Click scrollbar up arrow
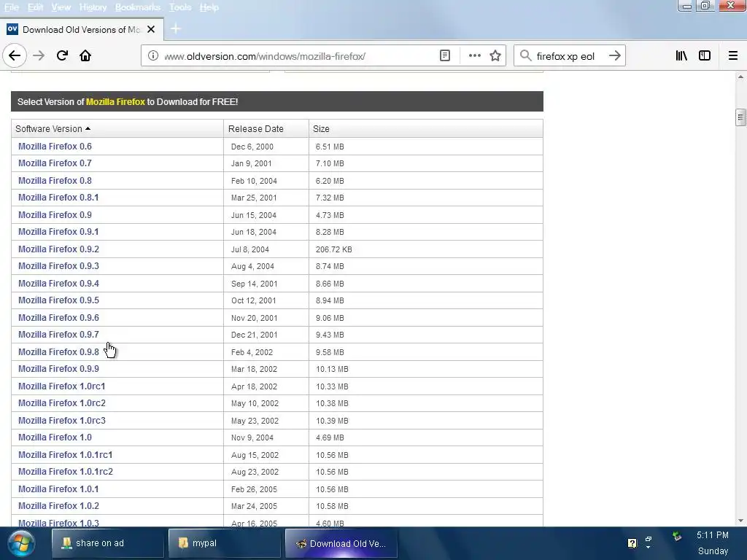Image resolution: width=747 pixels, height=560 pixels. (740, 77)
